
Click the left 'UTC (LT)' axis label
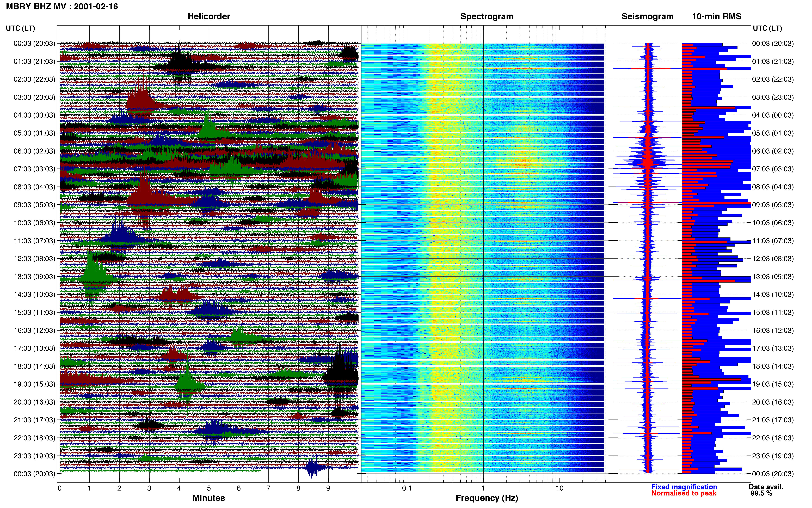(x=21, y=28)
